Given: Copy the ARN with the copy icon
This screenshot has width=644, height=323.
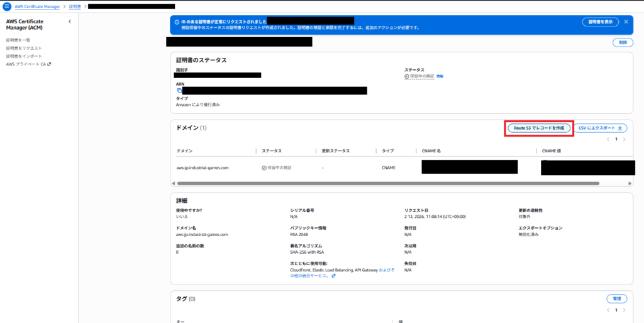Looking at the screenshot, I should tap(179, 91).
